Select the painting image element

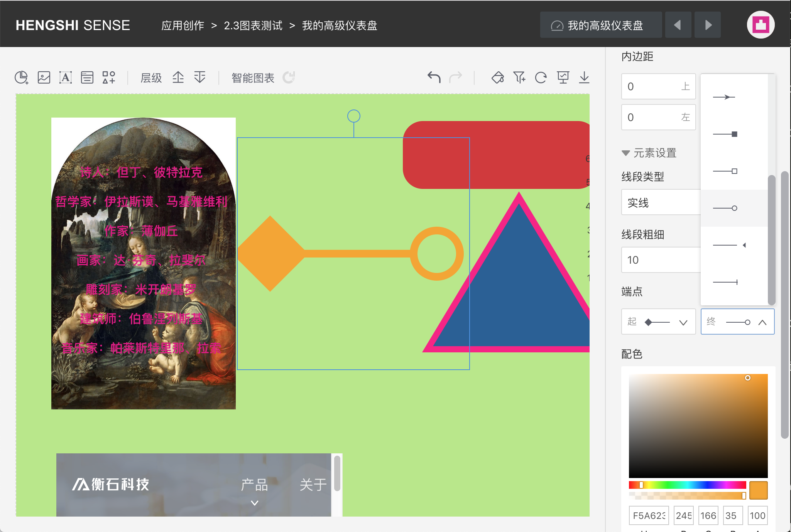[x=144, y=263]
